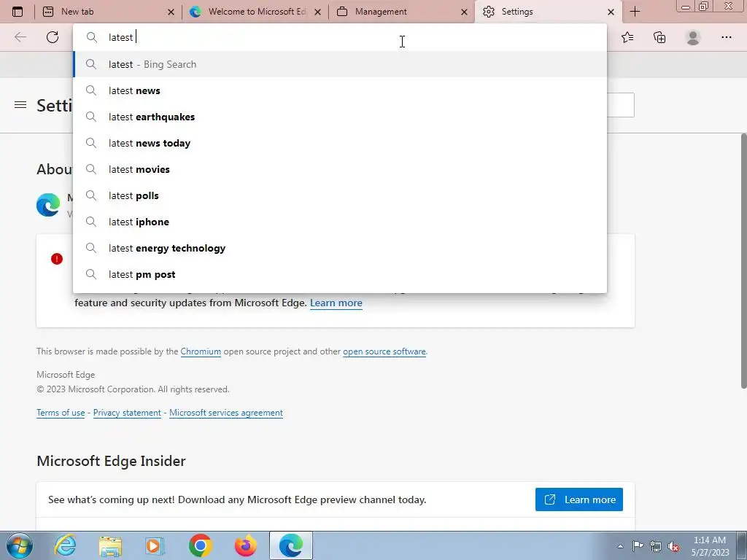
Task: Open the open source software link
Action: (x=384, y=351)
